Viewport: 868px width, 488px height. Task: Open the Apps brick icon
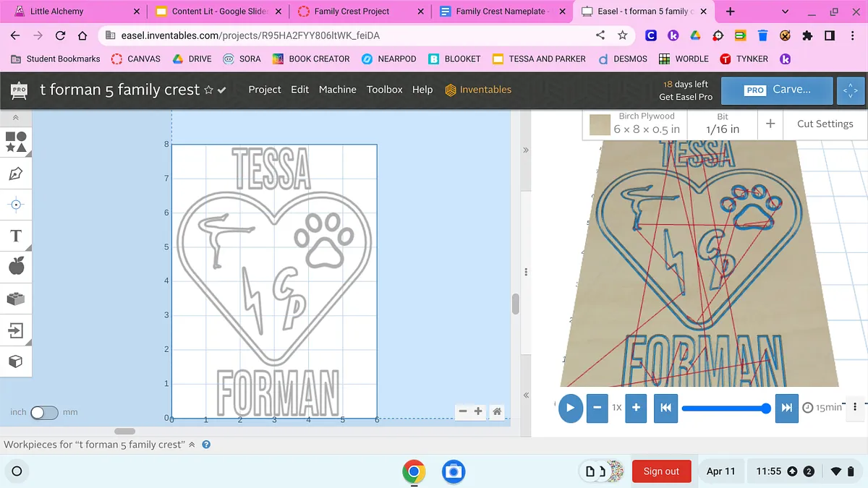pos(16,299)
